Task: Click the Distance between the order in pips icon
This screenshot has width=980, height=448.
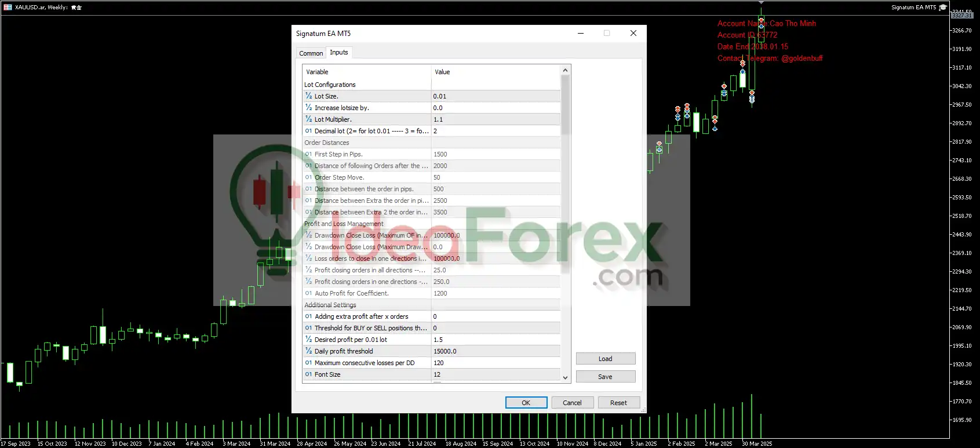Action: [x=308, y=189]
